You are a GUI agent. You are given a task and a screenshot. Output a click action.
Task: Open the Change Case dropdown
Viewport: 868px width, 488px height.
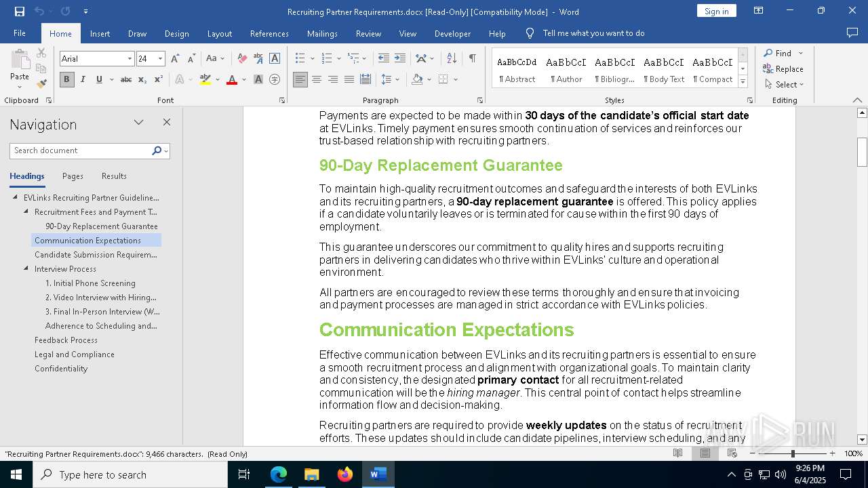214,59
